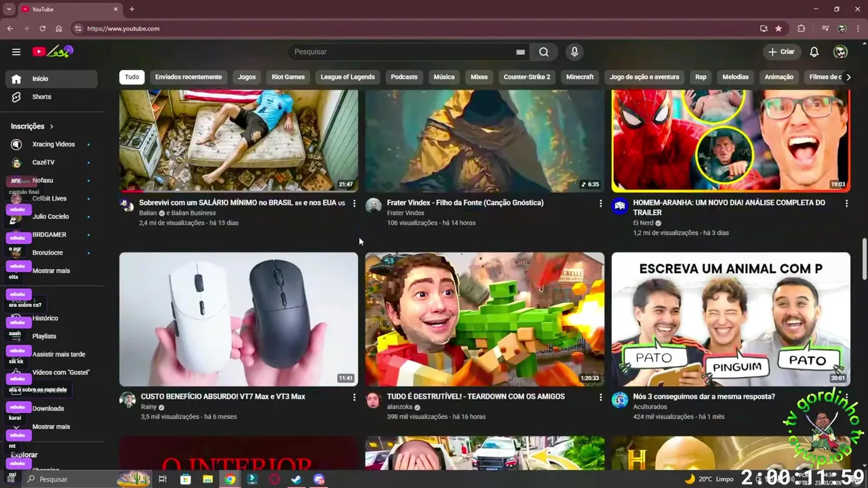The width and height of the screenshot is (868, 488).
Task: Open the two-mice VT7 Max thumbnail
Action: (239, 319)
